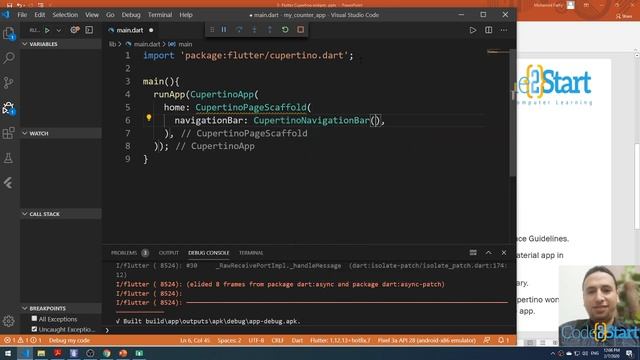The height and width of the screenshot is (360, 640).
Task: Open the Go menu
Action: pyautogui.click(x=110, y=15)
